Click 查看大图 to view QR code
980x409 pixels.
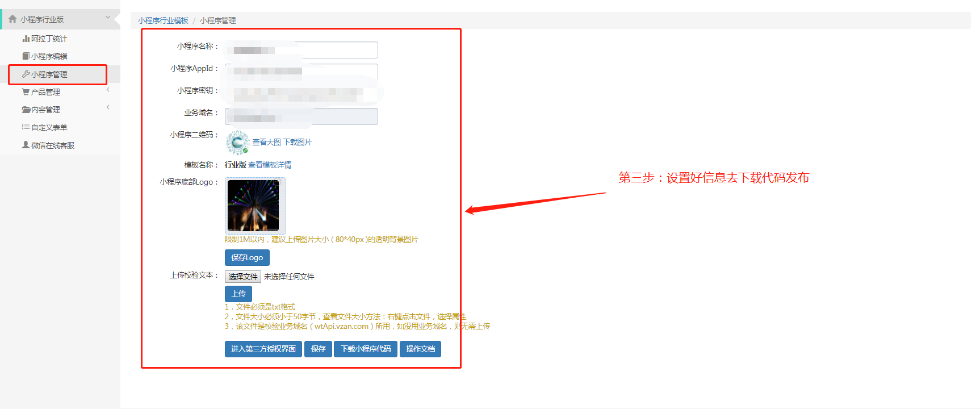tap(266, 142)
